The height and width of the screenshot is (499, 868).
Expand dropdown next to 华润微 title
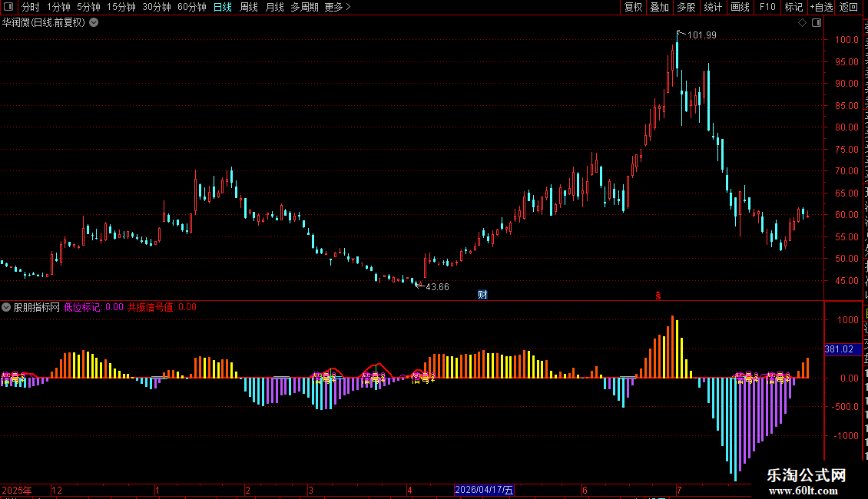(94, 23)
